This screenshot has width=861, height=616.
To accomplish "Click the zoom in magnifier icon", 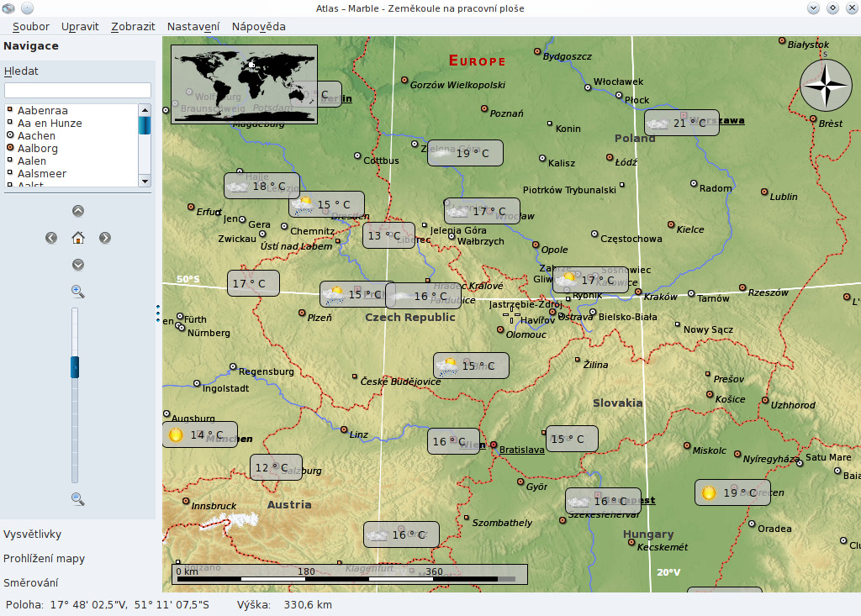I will point(78,292).
